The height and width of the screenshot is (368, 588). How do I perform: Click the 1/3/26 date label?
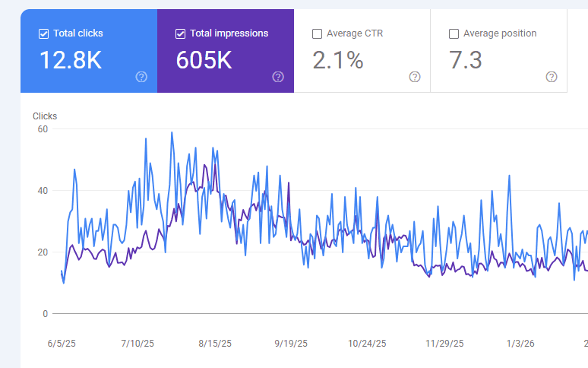tap(520, 343)
